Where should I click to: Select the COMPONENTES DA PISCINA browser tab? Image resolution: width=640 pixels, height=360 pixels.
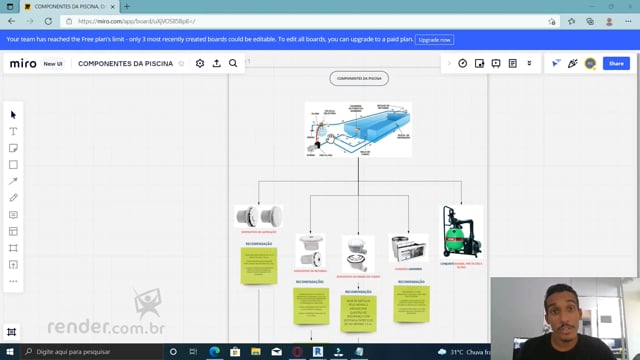click(70, 7)
